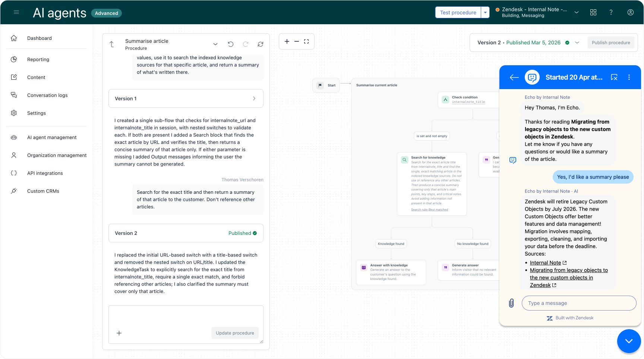
Task: Zoom in on the flow canvas
Action: [x=287, y=41]
